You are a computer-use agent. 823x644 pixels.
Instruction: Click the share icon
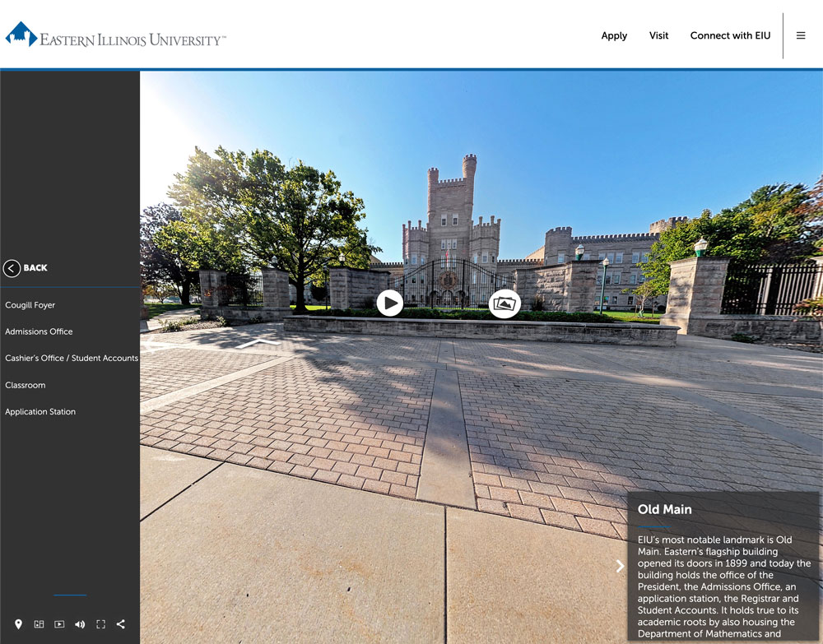(121, 624)
